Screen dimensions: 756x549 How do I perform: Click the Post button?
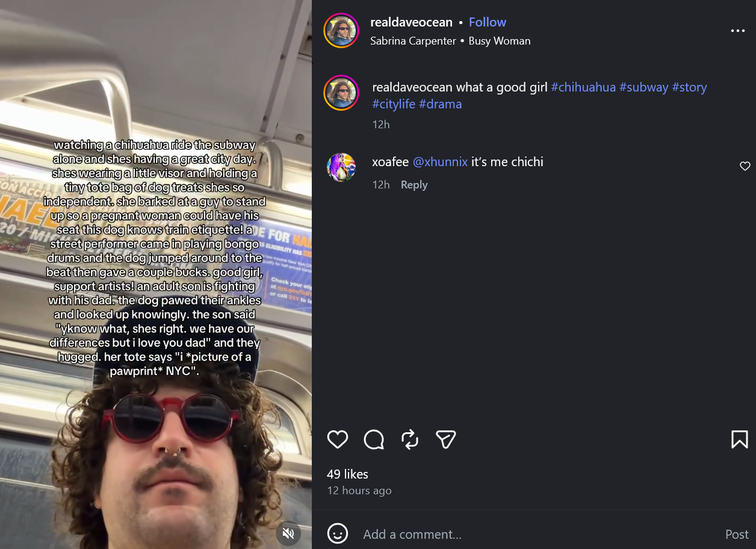tap(737, 534)
